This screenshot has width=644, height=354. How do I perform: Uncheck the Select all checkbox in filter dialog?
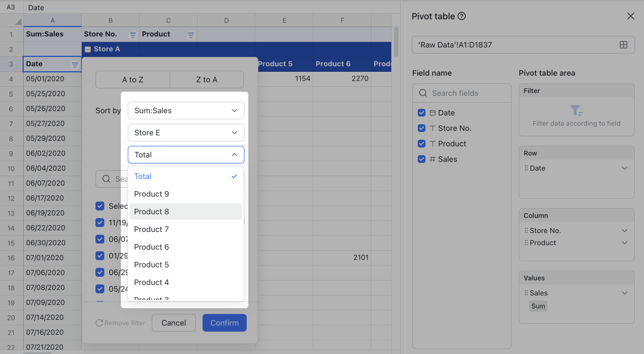pyautogui.click(x=100, y=205)
